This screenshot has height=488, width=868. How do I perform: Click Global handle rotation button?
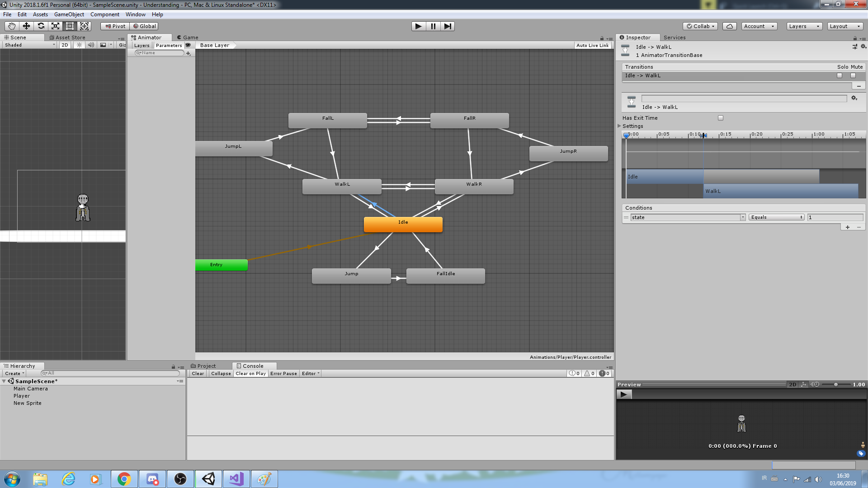click(144, 26)
